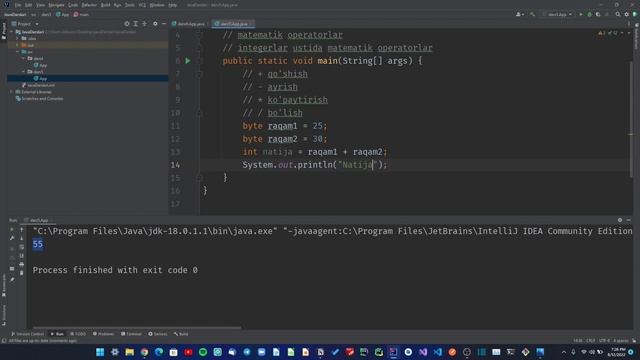Open the Help menu

[x=173, y=5]
